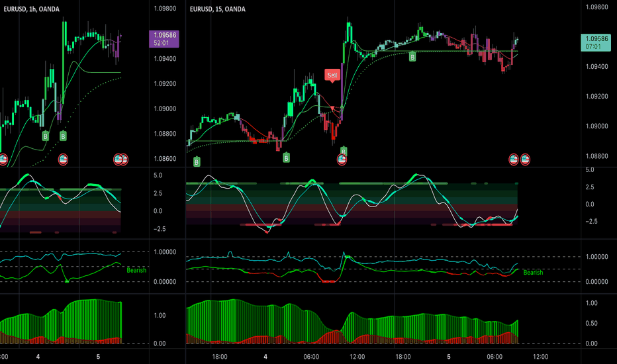Screen dimensions: 617x364
Task: Click date 4 on the 15-minute time axis
Action: (265, 357)
